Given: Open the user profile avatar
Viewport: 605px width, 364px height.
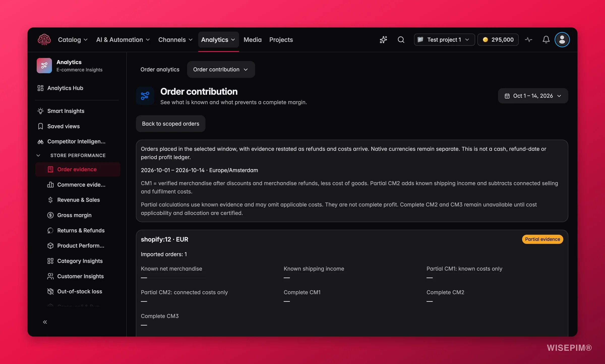Looking at the screenshot, I should coord(562,40).
